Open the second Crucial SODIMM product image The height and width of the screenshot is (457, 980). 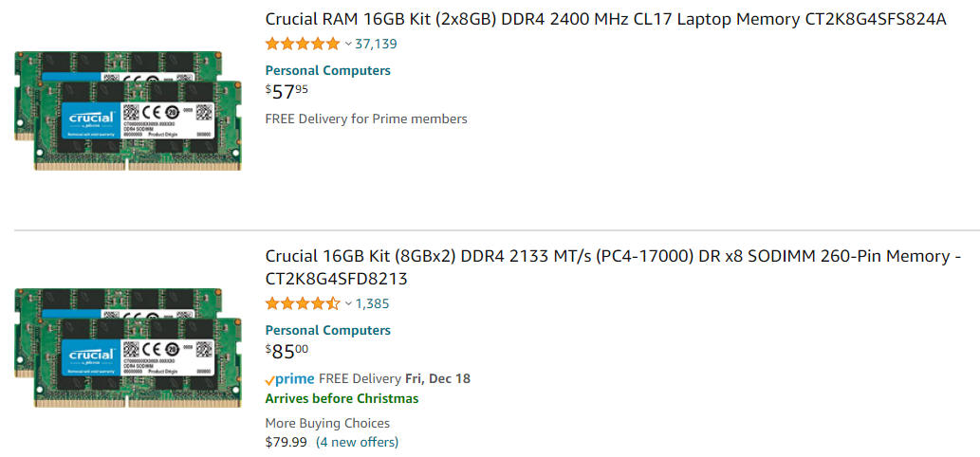coord(127,348)
